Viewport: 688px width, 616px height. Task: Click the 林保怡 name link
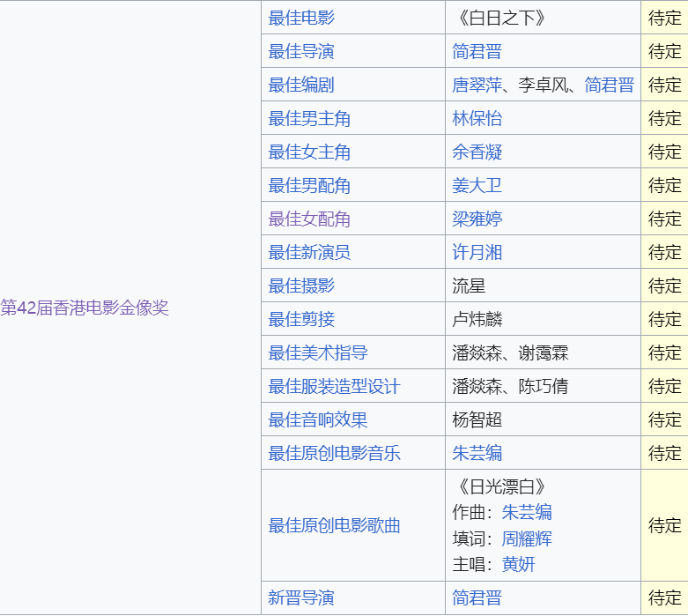click(x=477, y=118)
